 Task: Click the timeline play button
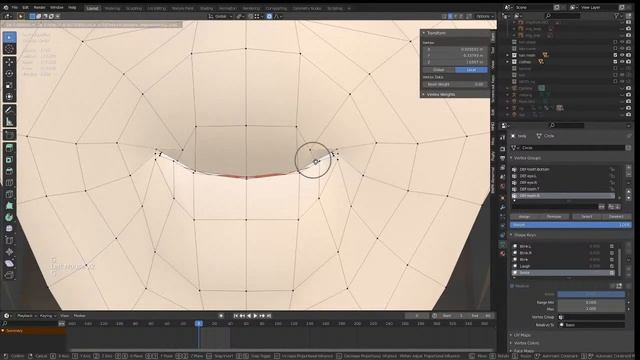tap(256, 316)
